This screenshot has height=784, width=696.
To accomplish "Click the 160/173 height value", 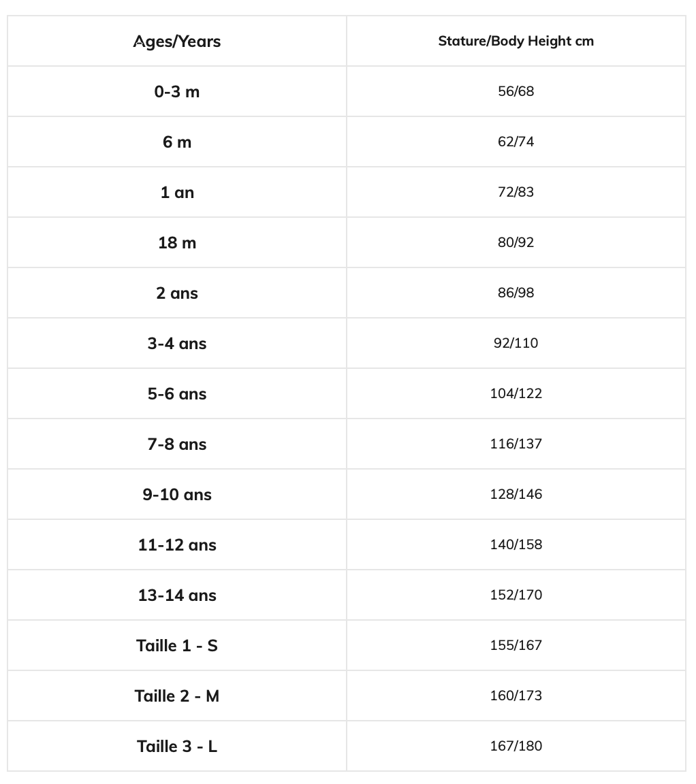I will point(516,696).
